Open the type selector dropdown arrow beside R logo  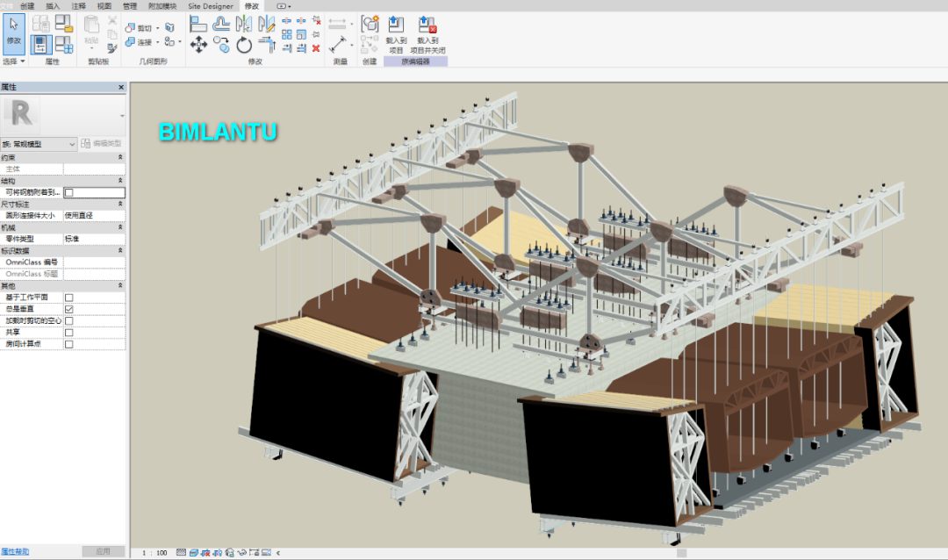coord(122,116)
